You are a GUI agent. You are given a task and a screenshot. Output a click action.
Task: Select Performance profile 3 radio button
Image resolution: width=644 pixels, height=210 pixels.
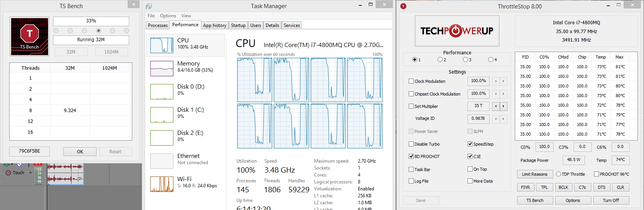pyautogui.click(x=465, y=60)
